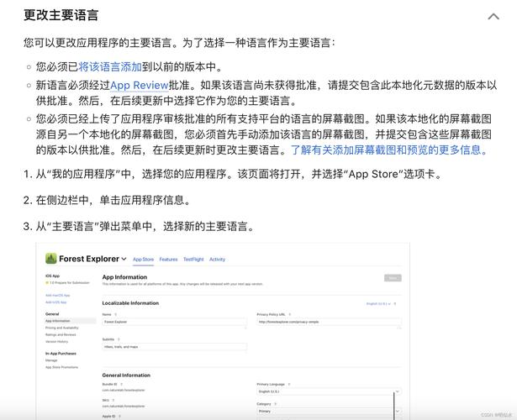Click the Add tvOS App link

[56, 302]
